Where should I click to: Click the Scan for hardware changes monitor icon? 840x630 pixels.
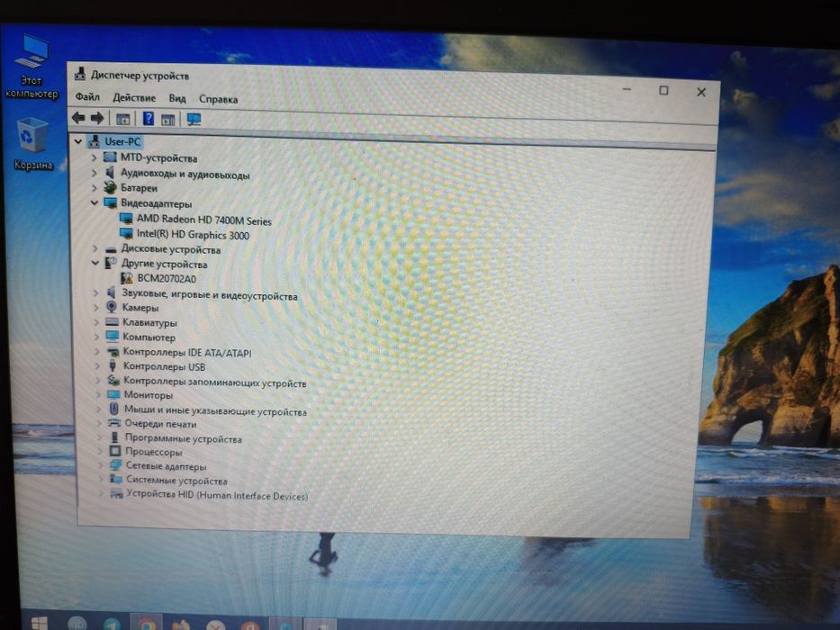click(x=194, y=120)
